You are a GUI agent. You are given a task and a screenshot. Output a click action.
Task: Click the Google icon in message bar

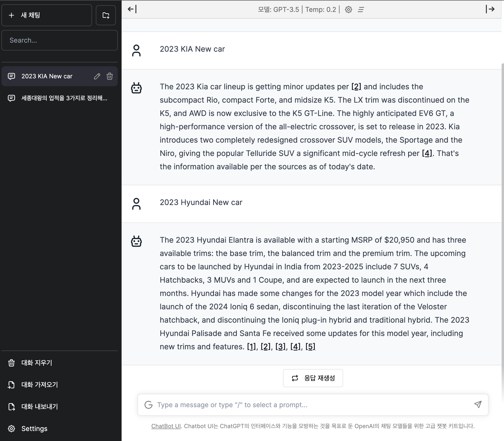149,405
